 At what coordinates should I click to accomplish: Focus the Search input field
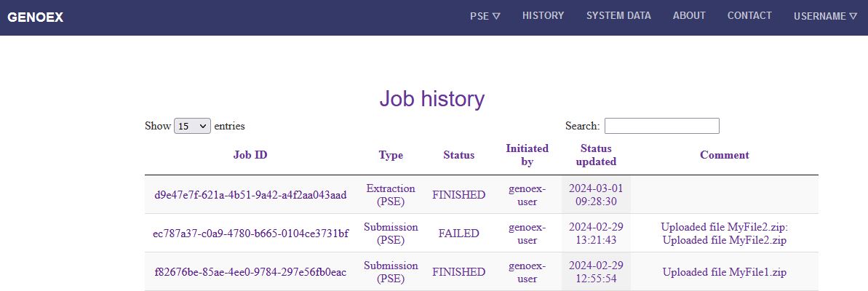[661, 126]
